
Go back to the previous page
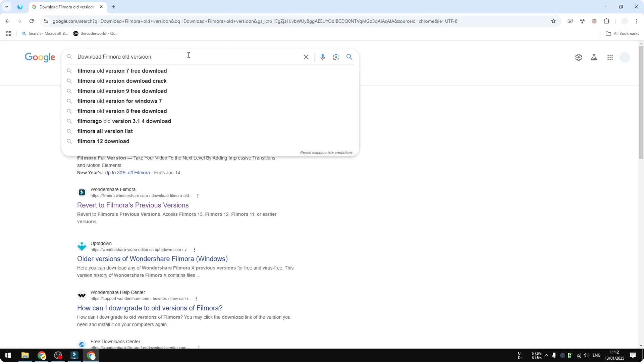click(x=7, y=21)
